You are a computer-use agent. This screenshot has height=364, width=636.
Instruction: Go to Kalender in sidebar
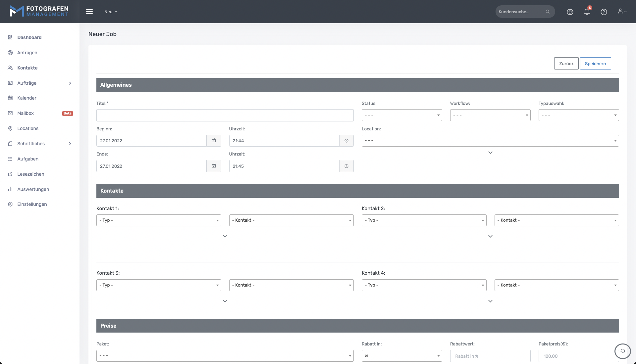click(x=26, y=98)
